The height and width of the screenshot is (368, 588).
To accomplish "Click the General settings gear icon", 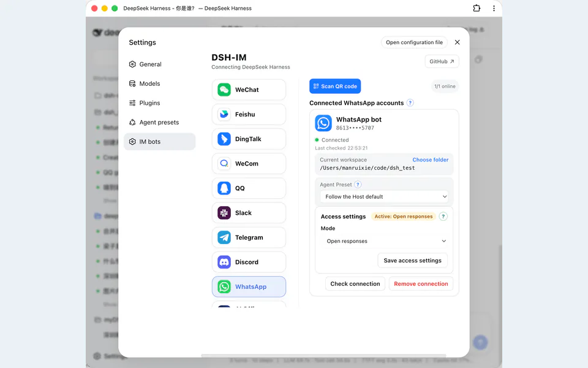I will (132, 64).
